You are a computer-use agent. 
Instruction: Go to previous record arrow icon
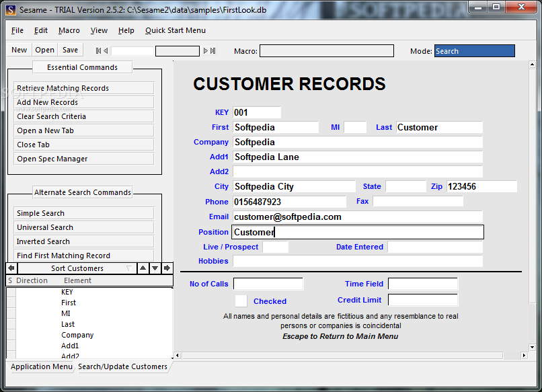106,51
